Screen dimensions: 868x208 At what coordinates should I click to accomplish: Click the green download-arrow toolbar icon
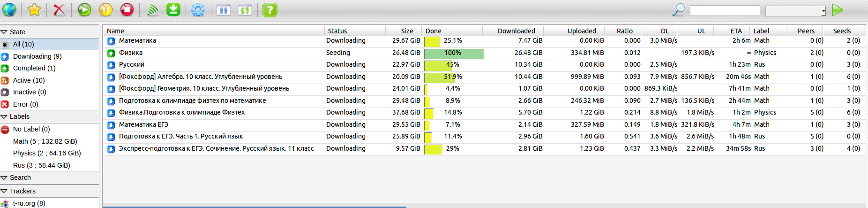(x=173, y=10)
